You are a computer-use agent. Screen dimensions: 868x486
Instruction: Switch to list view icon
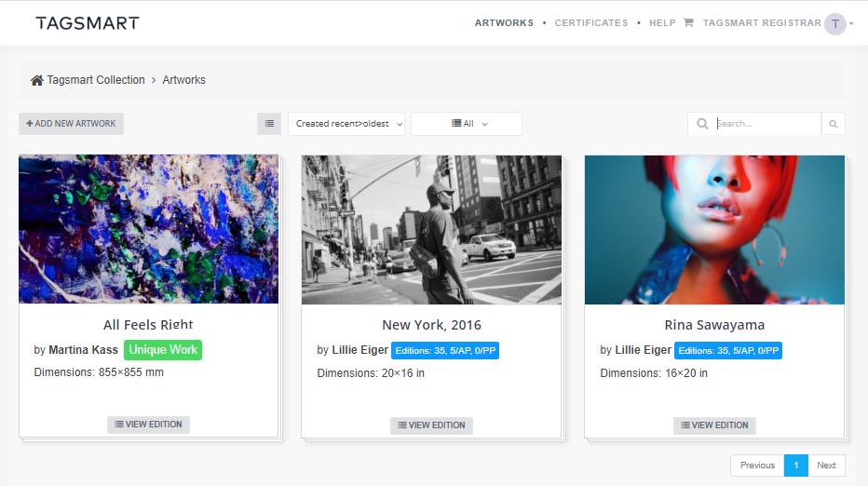click(x=269, y=124)
